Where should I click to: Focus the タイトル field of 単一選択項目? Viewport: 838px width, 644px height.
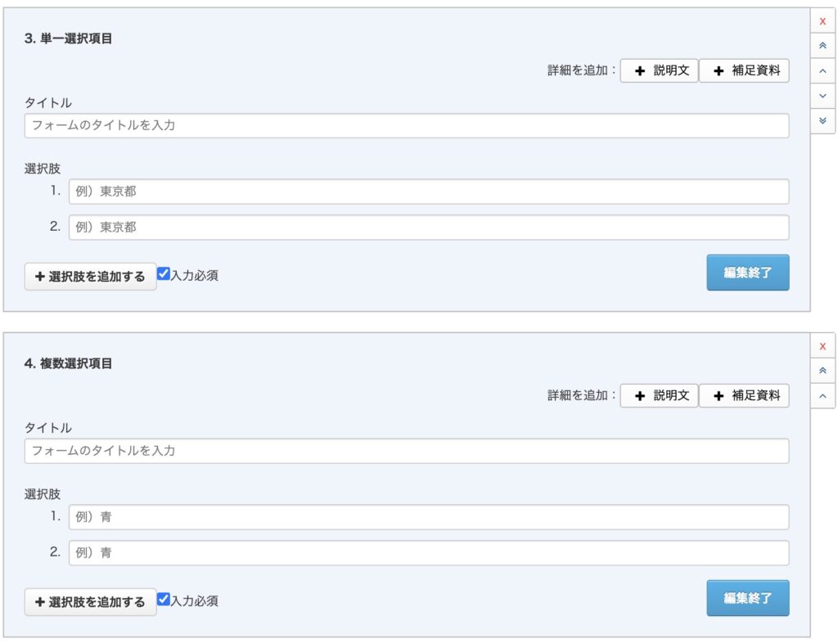point(407,126)
